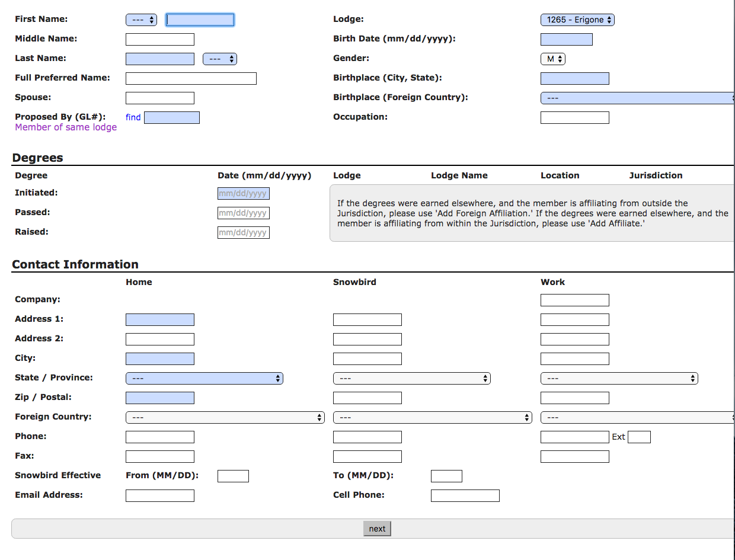Click the Initiated date field

pos(243,194)
